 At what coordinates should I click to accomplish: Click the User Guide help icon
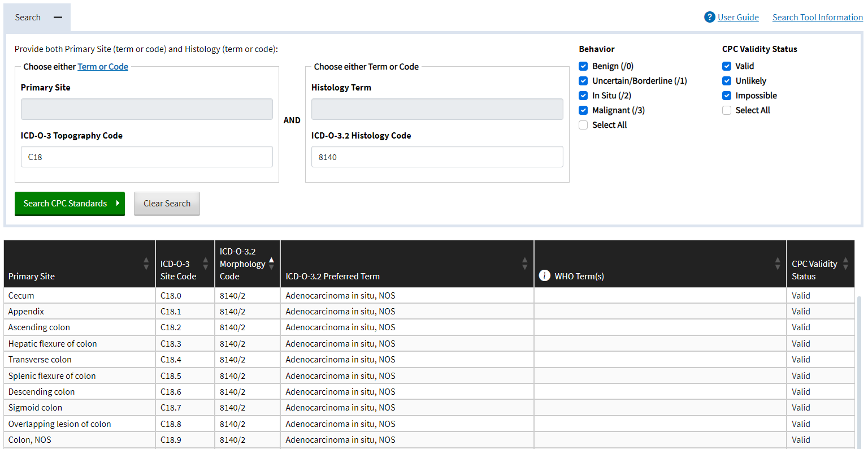click(x=709, y=18)
